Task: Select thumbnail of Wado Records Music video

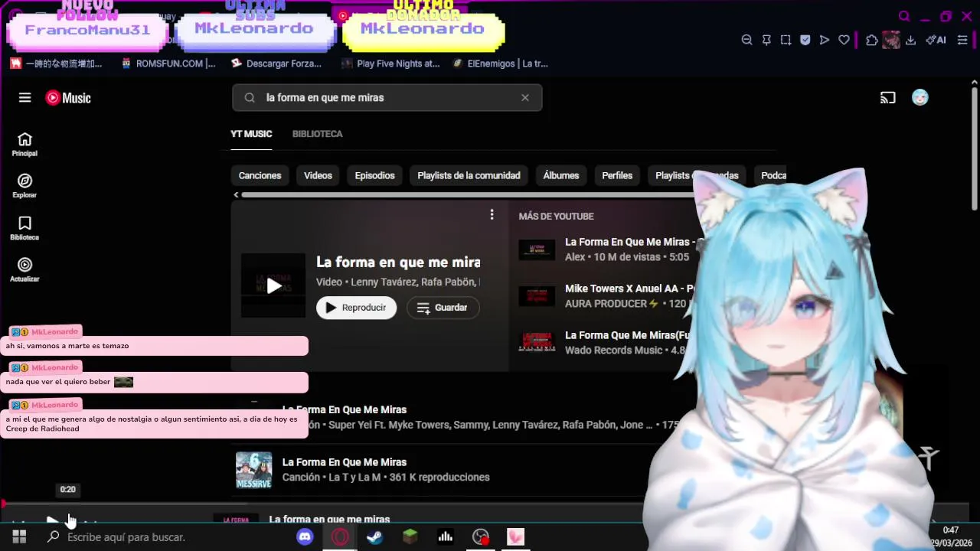Action: [x=537, y=342]
